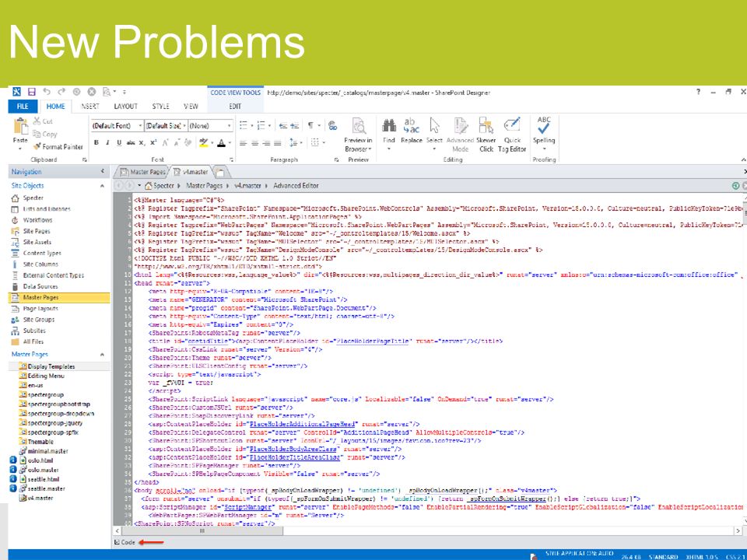The width and height of the screenshot is (747, 560).
Task: Select Copy in Clipboard group
Action: [x=45, y=135]
